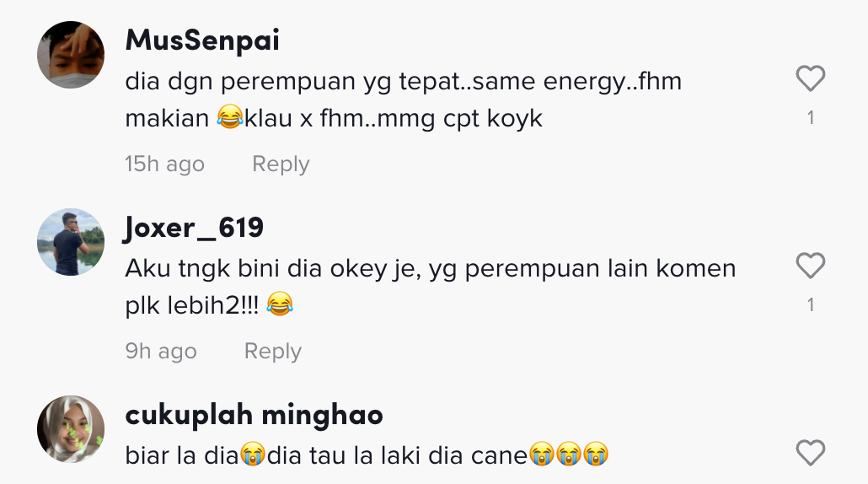Select the cukuplah minghao username
Image resolution: width=868 pixels, height=484 pixels.
tap(254, 415)
